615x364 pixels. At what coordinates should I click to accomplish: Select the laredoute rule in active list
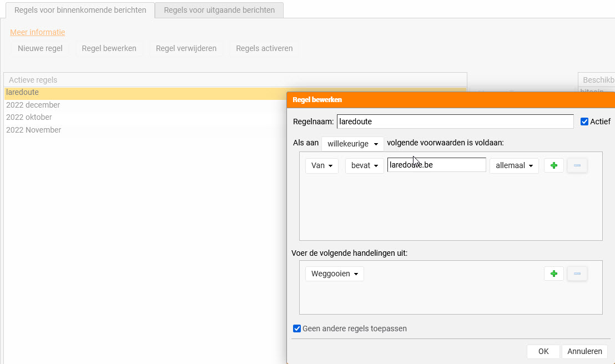click(x=145, y=93)
